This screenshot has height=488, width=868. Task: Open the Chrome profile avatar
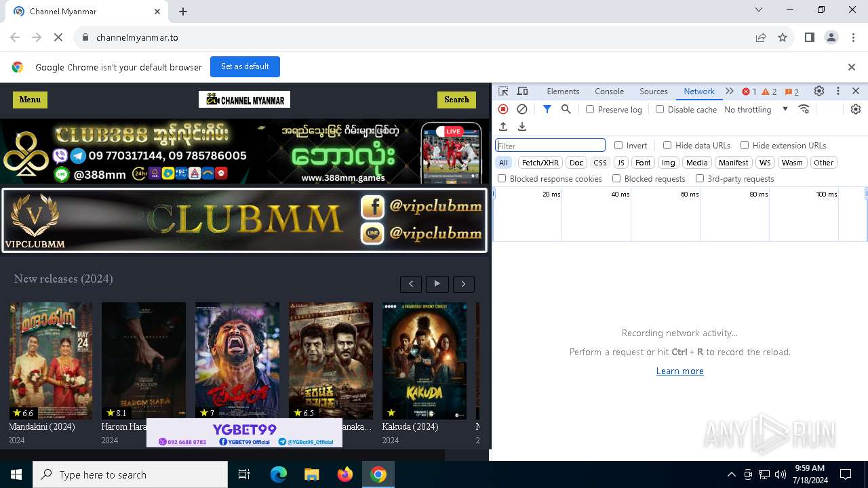(x=831, y=37)
